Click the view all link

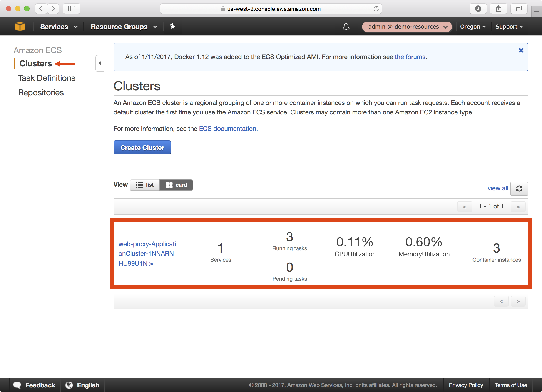pos(497,188)
